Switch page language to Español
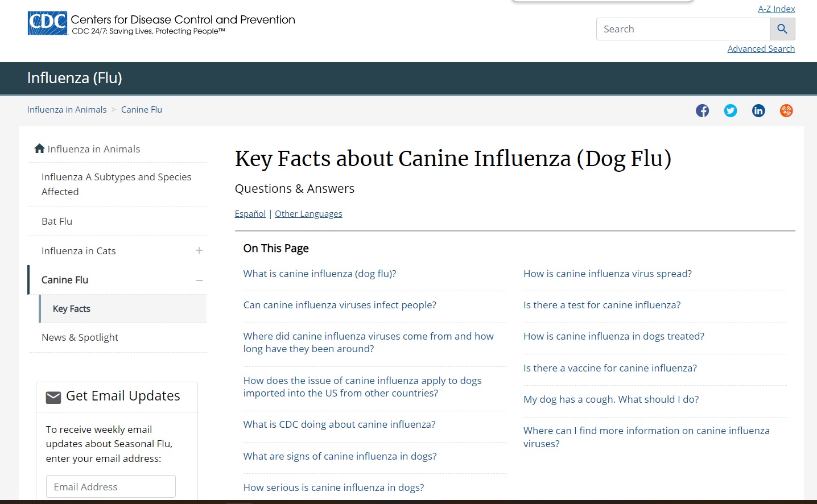This screenshot has width=817, height=504. 250,214
